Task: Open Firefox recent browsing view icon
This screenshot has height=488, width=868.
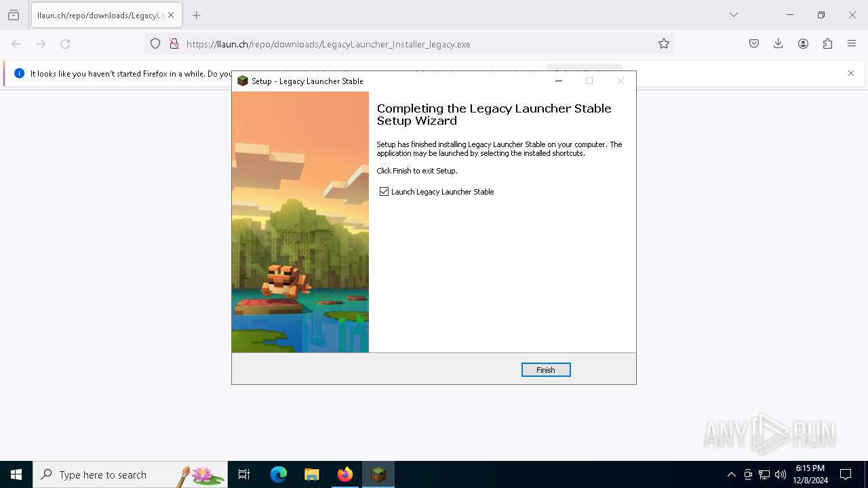Action: coord(14,15)
